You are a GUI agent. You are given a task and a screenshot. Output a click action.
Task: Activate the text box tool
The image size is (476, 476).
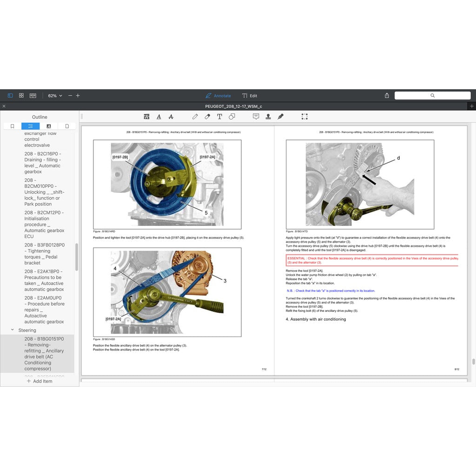pos(219,117)
